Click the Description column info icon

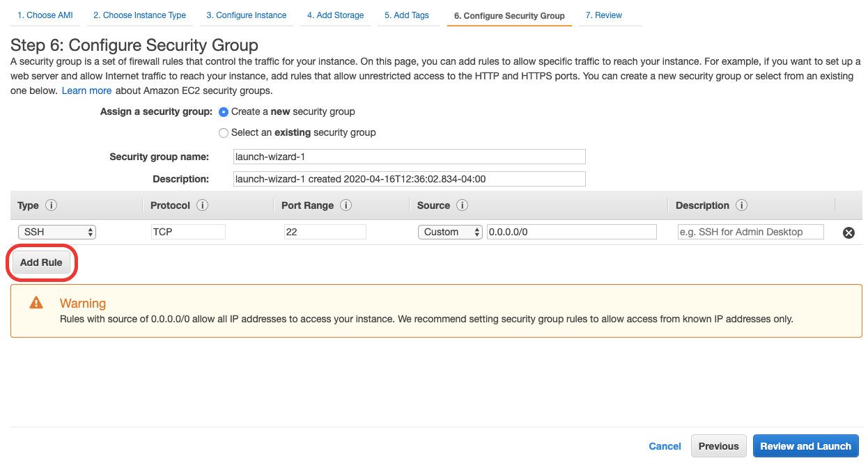(741, 206)
